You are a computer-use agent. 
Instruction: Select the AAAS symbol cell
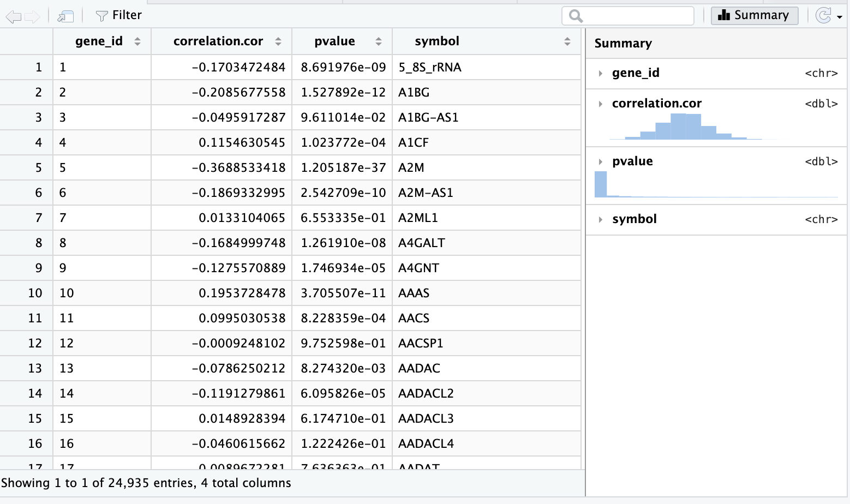[x=486, y=293]
